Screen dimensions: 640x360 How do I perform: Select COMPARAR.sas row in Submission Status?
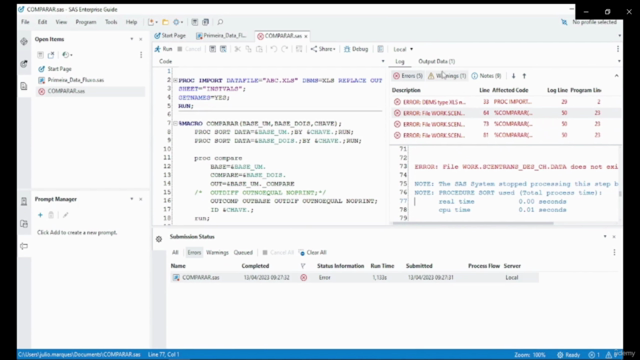click(354, 278)
